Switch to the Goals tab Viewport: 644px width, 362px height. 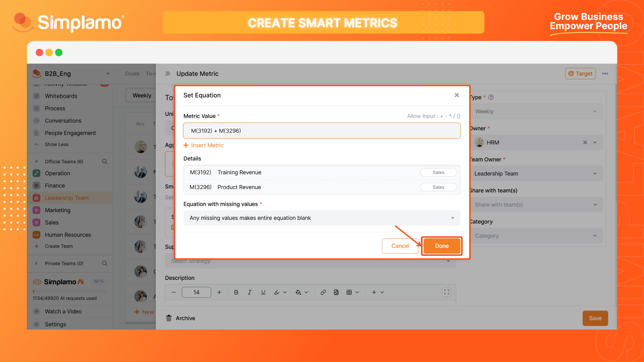pyautogui.click(x=132, y=73)
